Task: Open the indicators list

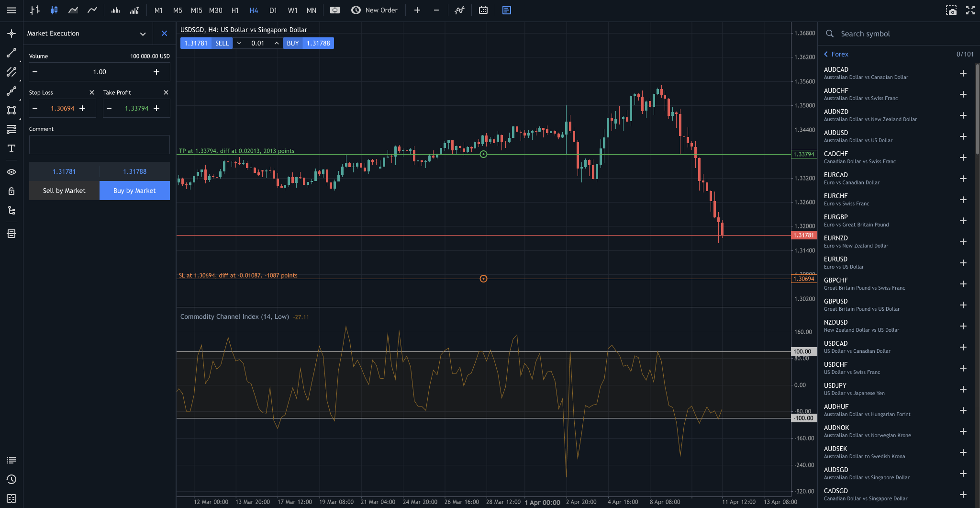Action: click(459, 10)
